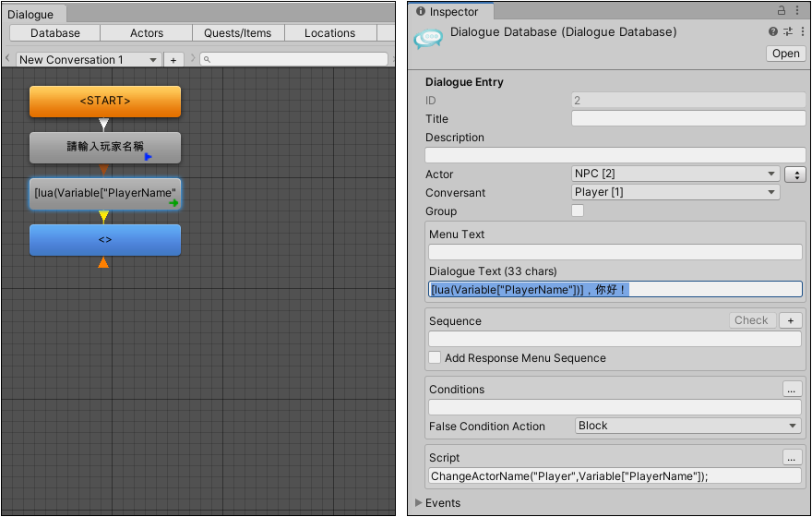The height and width of the screenshot is (517, 812).
Task: Open the False Condition Action dropdown
Action: click(x=687, y=426)
